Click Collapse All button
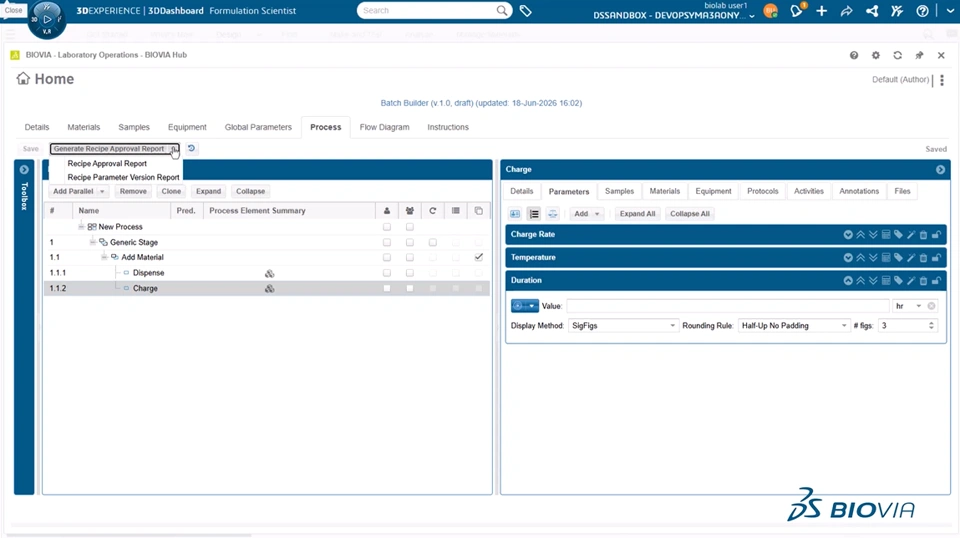Screen dimensions: 960x538 point(689,214)
